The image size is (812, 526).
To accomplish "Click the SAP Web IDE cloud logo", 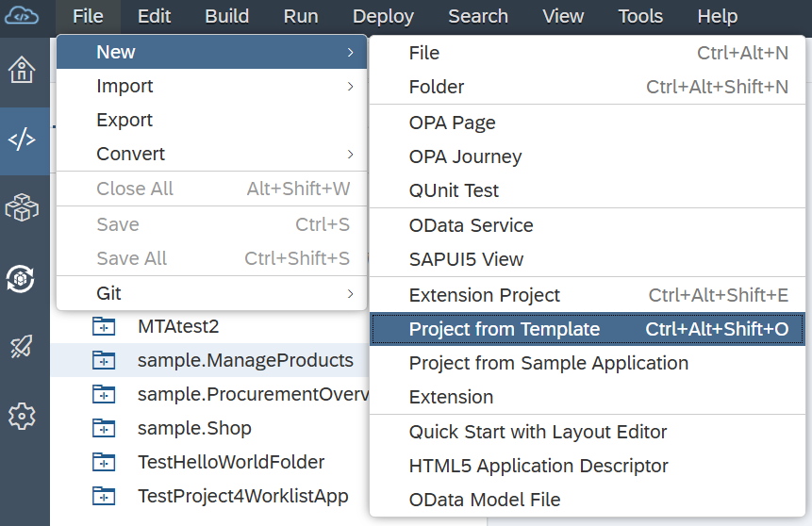I will click(x=22, y=16).
